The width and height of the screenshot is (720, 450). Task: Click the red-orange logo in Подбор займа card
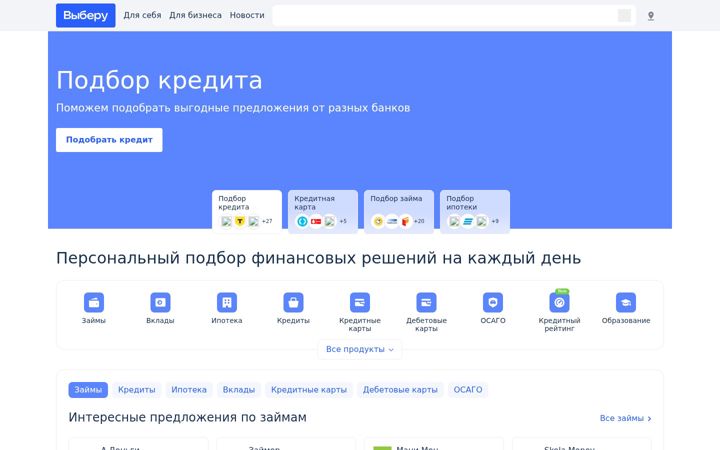(x=405, y=221)
